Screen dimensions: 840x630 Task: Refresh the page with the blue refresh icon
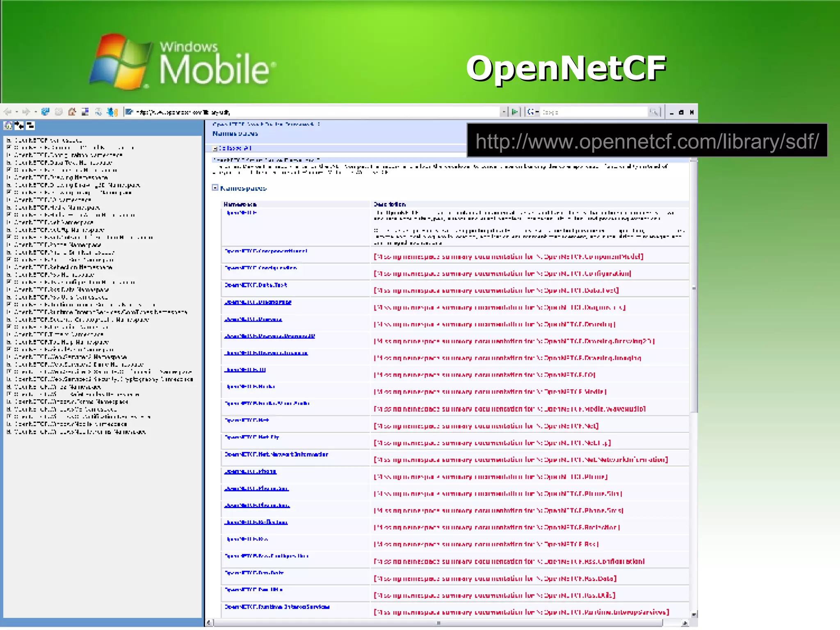click(x=46, y=112)
